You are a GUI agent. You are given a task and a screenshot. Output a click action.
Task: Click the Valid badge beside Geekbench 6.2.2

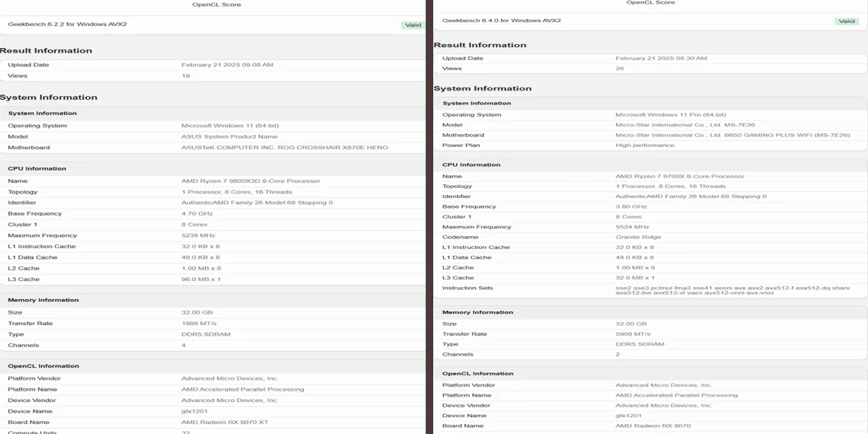tap(411, 25)
